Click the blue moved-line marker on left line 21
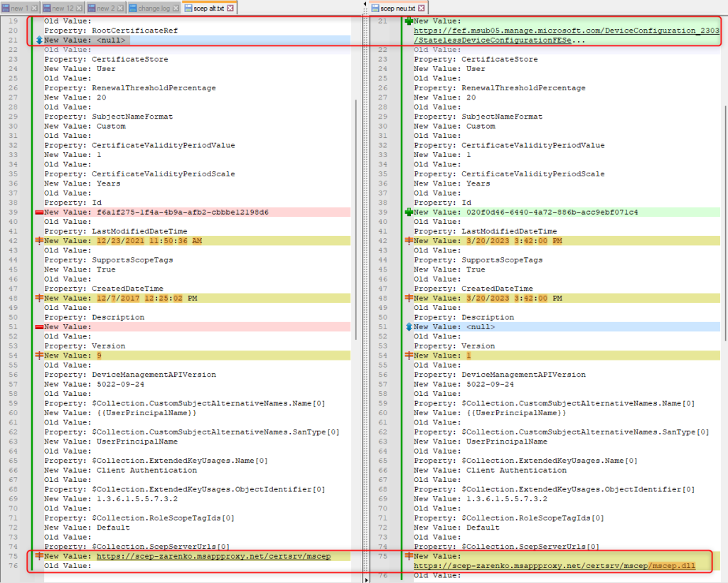The height and width of the screenshot is (583, 728). click(40, 40)
